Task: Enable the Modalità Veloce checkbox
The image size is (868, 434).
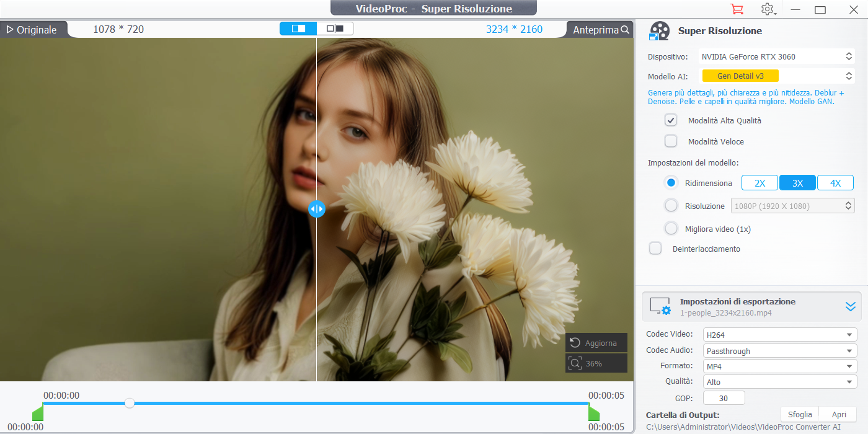Action: point(671,141)
